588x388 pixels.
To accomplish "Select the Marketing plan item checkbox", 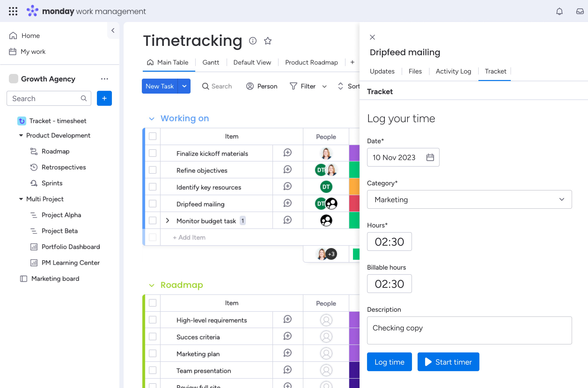I will 152,353.
